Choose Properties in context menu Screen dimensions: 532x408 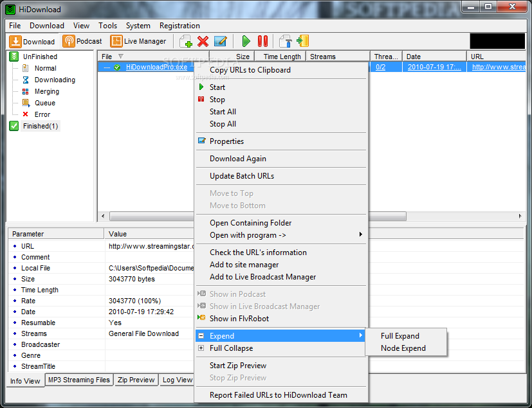tap(281, 141)
